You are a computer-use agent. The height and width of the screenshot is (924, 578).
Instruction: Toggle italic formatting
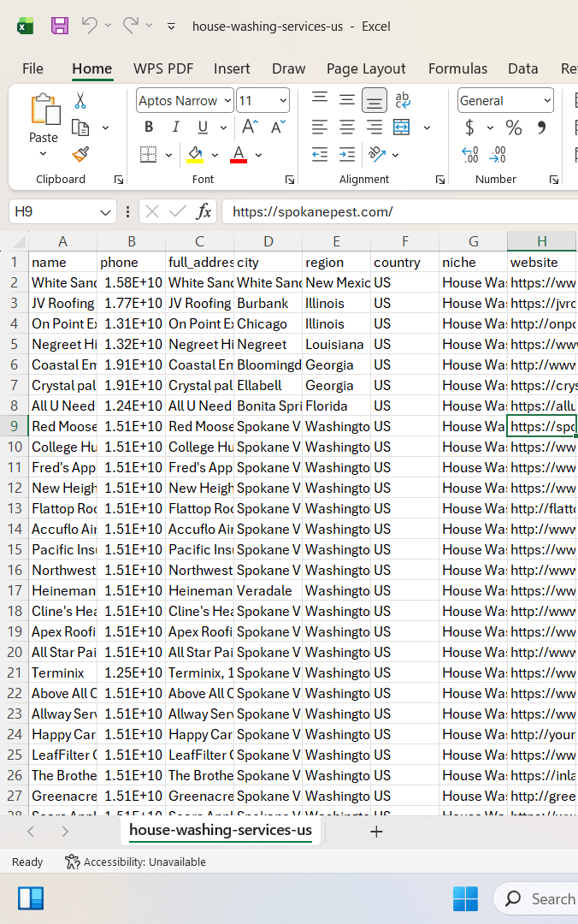[175, 127]
